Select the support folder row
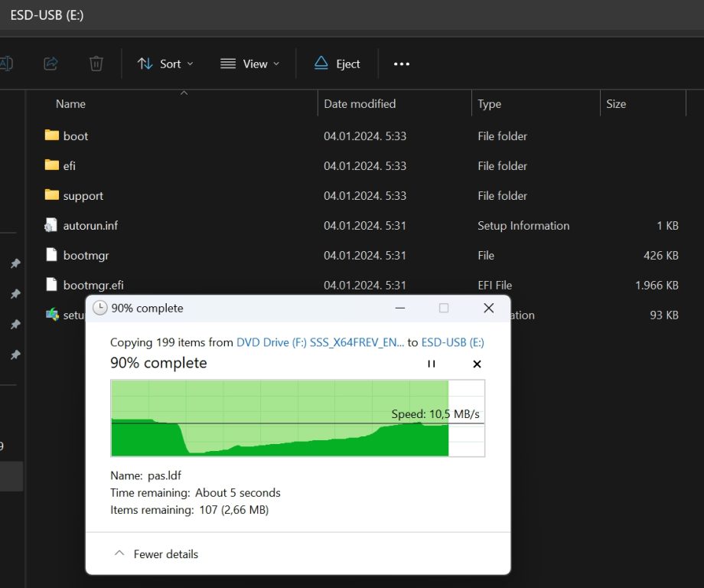The height and width of the screenshot is (588, 704). click(x=83, y=196)
